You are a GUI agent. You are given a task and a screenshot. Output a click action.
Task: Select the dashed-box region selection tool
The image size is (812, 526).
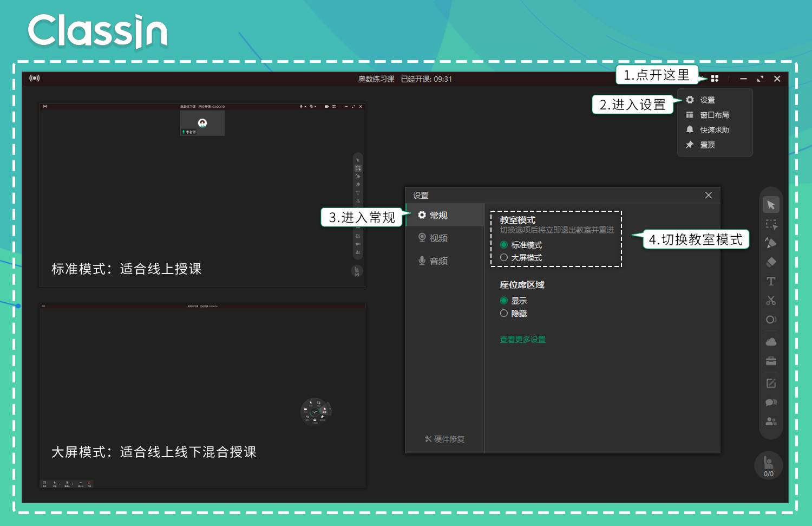[x=771, y=224]
